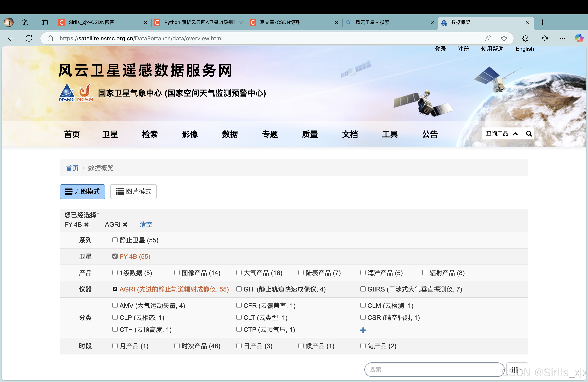Open the 数据 navigation menu item
The image size is (588, 382).
pyautogui.click(x=230, y=134)
